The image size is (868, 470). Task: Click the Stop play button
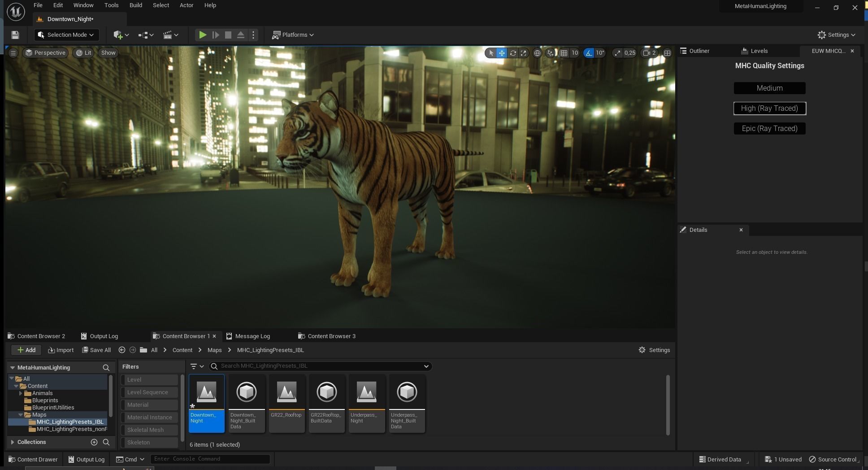228,35
